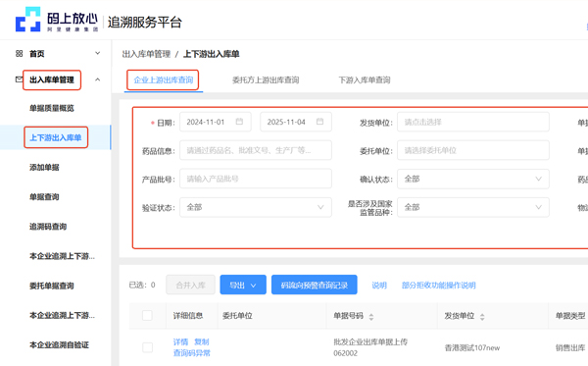Viewport: 588px width, 366px height.
Task: Open 单据质量概览 in sidebar
Action: tap(52, 108)
